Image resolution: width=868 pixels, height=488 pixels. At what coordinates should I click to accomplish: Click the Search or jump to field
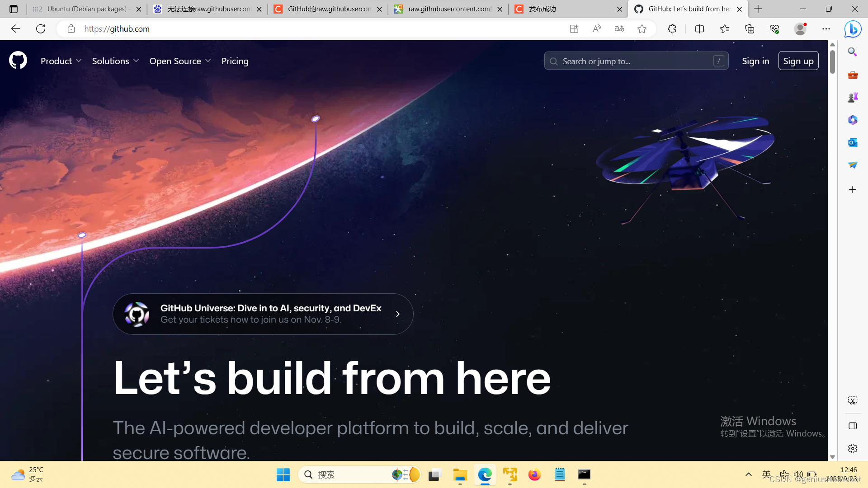(636, 61)
